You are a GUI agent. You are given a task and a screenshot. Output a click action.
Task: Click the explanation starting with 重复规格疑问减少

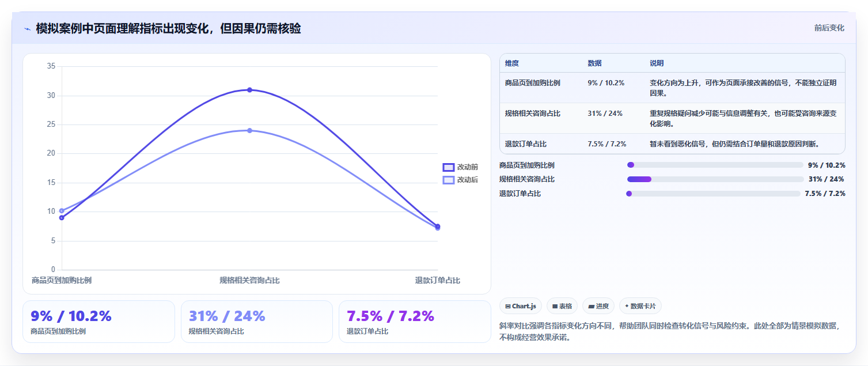[744, 118]
